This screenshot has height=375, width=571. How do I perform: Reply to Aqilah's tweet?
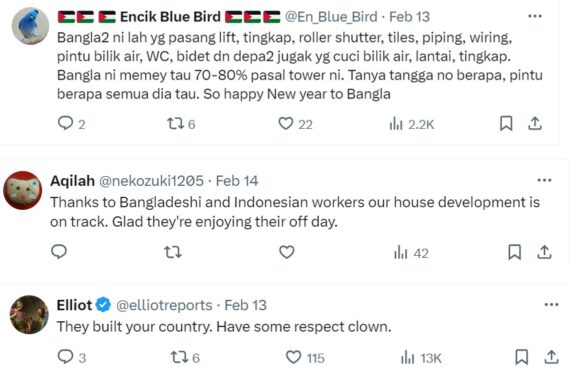pos(59,252)
